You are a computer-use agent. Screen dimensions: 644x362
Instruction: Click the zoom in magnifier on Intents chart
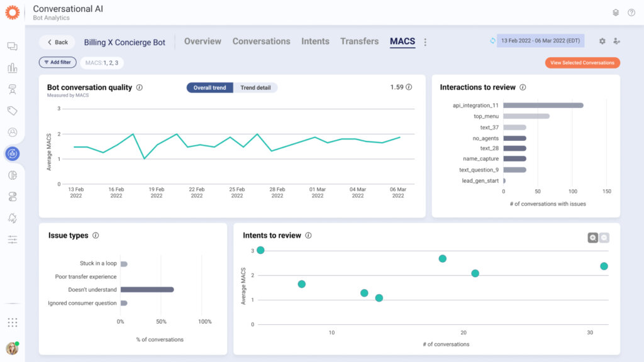(x=592, y=238)
